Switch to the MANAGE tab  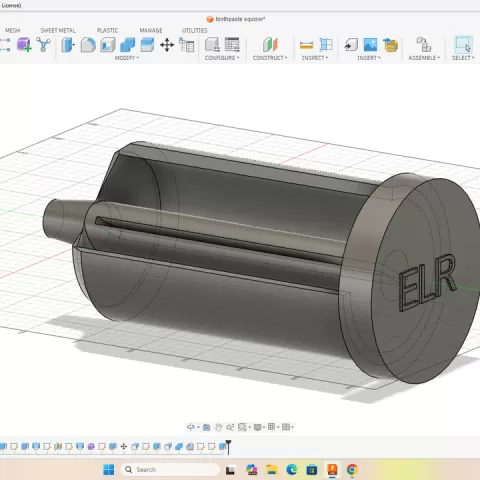click(x=151, y=30)
